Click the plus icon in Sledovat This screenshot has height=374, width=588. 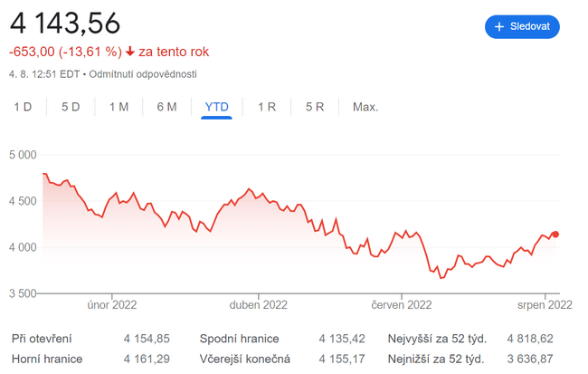tap(499, 27)
